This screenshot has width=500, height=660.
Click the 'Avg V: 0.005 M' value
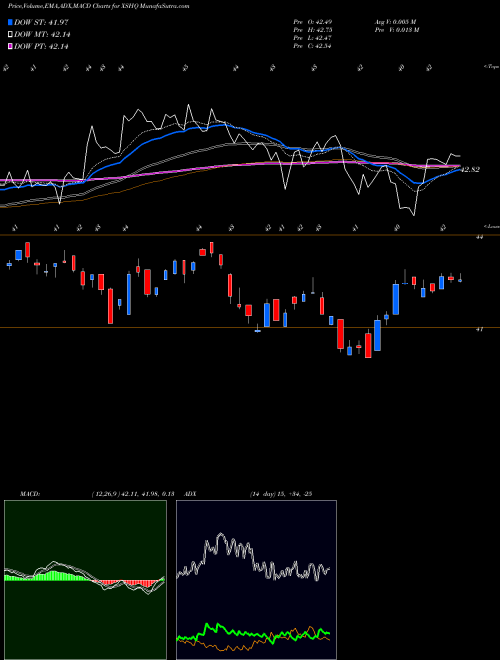click(396, 21)
